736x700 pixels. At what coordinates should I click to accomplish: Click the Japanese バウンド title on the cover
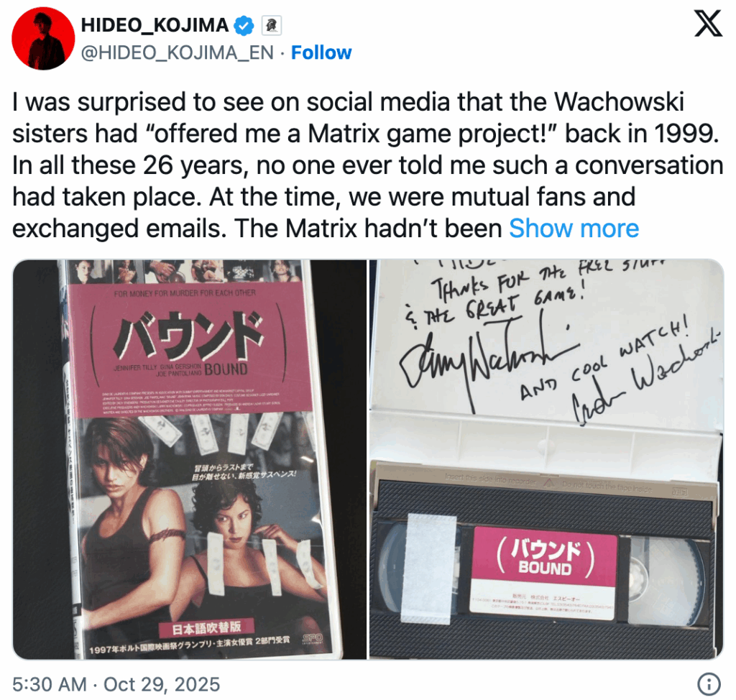[188, 335]
